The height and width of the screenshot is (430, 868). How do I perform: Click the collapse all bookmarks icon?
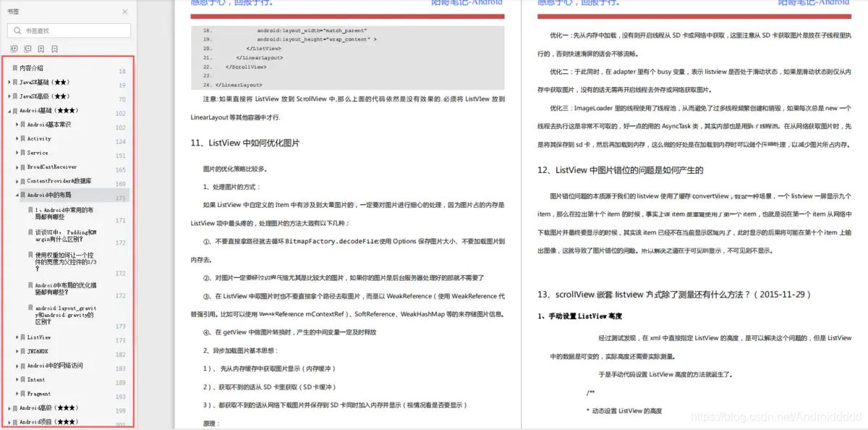27,48
